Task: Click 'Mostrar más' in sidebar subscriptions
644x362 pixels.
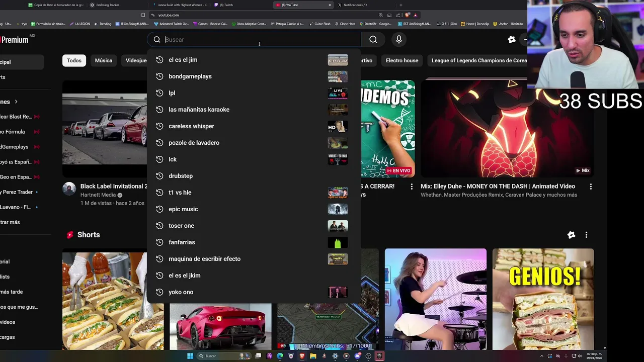Action: click(10, 222)
